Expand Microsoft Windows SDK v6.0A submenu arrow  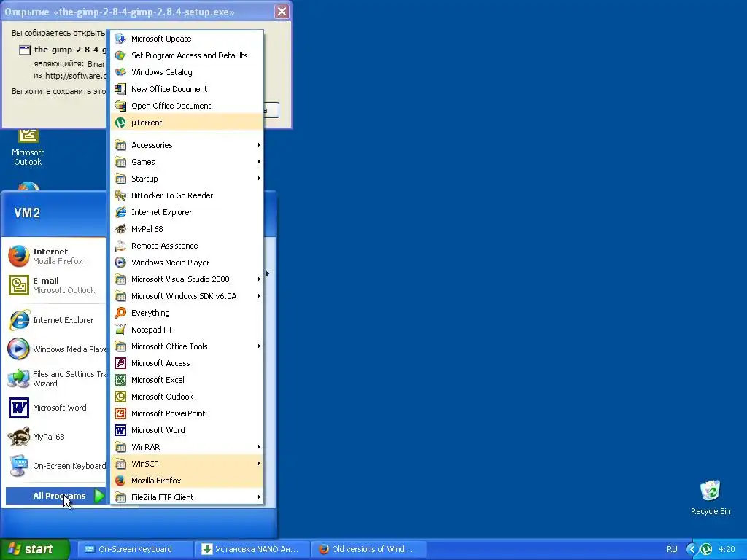259,296
